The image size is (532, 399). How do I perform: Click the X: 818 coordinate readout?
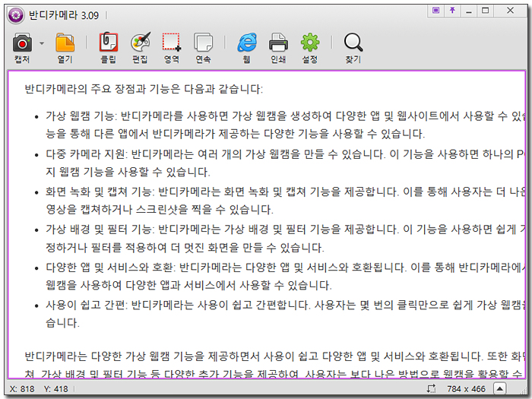click(x=22, y=389)
